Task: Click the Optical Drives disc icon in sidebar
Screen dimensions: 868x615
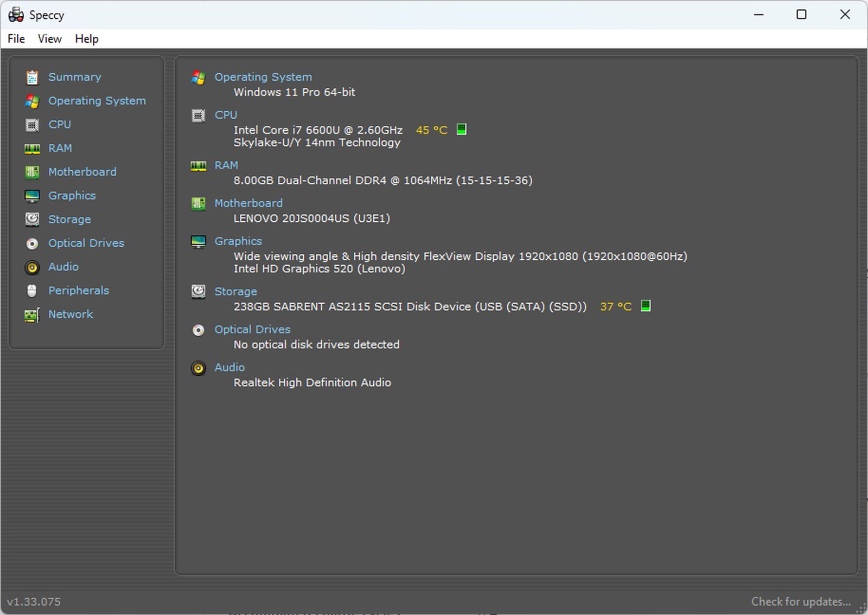Action: point(32,244)
